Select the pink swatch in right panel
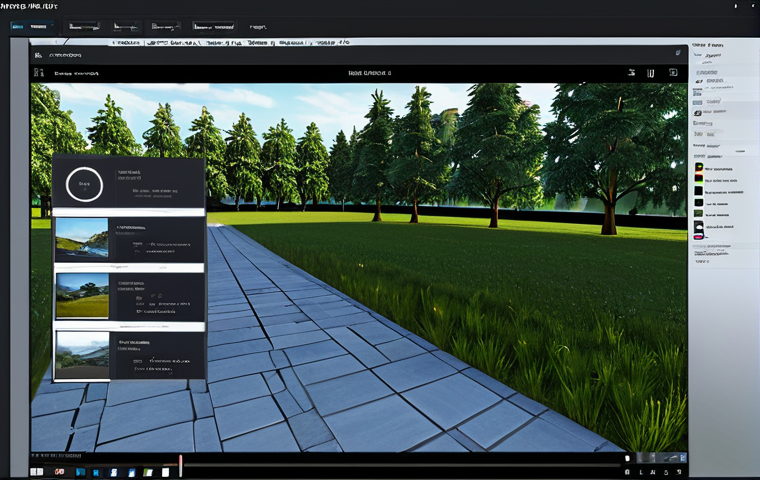The width and height of the screenshot is (760, 480). [698, 237]
